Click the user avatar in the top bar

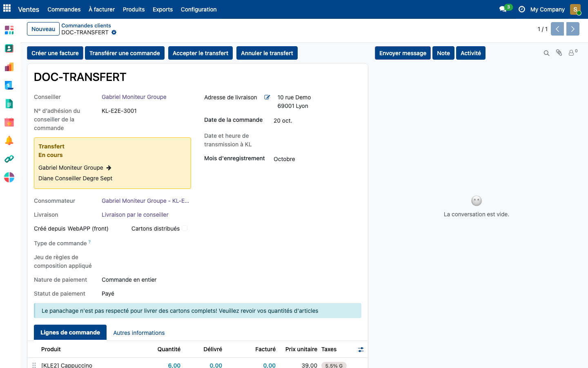(575, 9)
